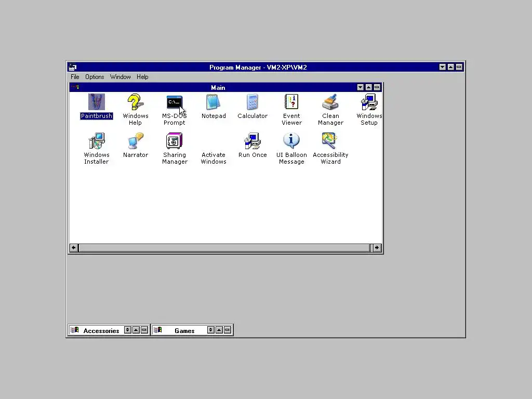Viewport: 532px width, 399px height.
Task: Select the Clean Manager icon
Action: click(330, 102)
